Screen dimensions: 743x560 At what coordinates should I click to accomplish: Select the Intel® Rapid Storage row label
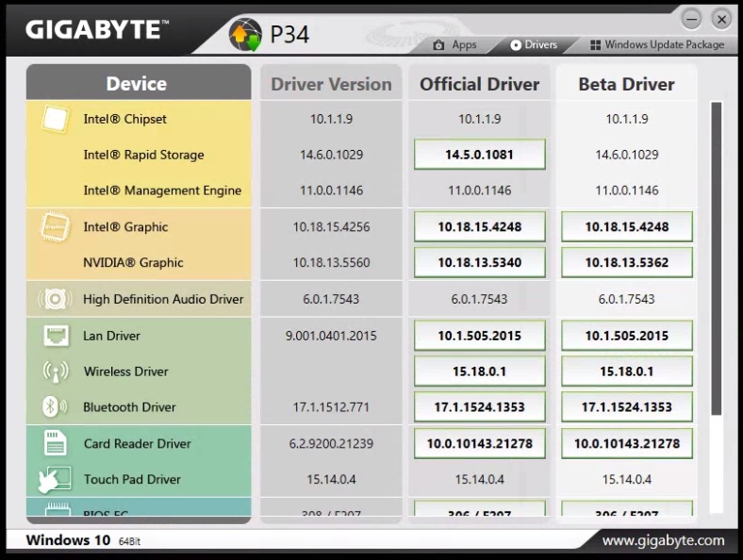pos(143,155)
